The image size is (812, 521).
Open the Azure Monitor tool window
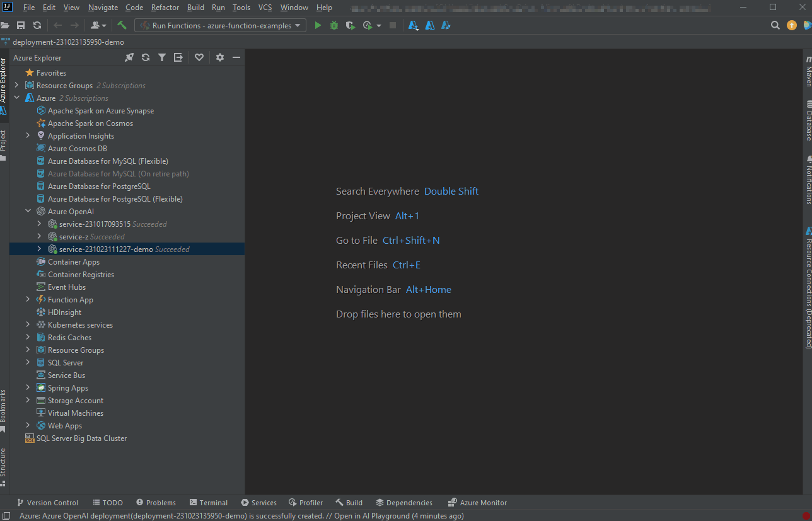click(477, 503)
